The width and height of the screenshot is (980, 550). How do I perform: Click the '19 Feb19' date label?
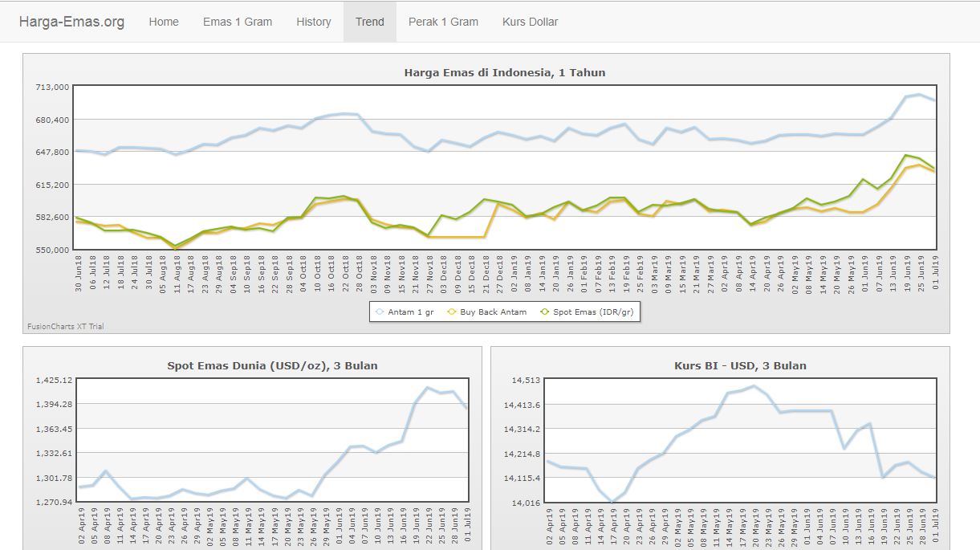point(625,273)
